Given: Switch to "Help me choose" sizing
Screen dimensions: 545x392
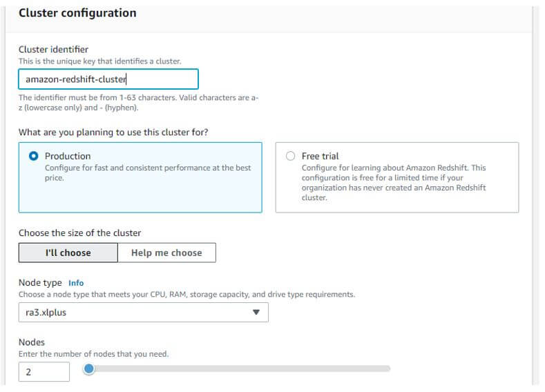Looking at the screenshot, I should pyautogui.click(x=166, y=253).
